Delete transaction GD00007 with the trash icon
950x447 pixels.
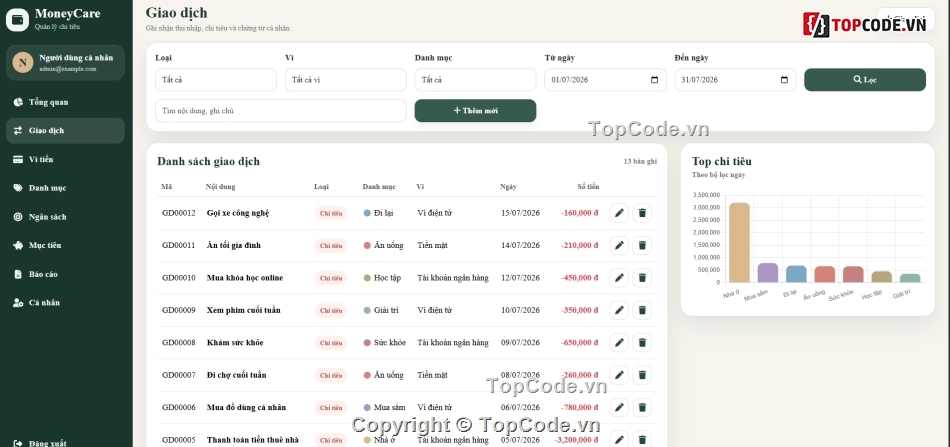[642, 375]
